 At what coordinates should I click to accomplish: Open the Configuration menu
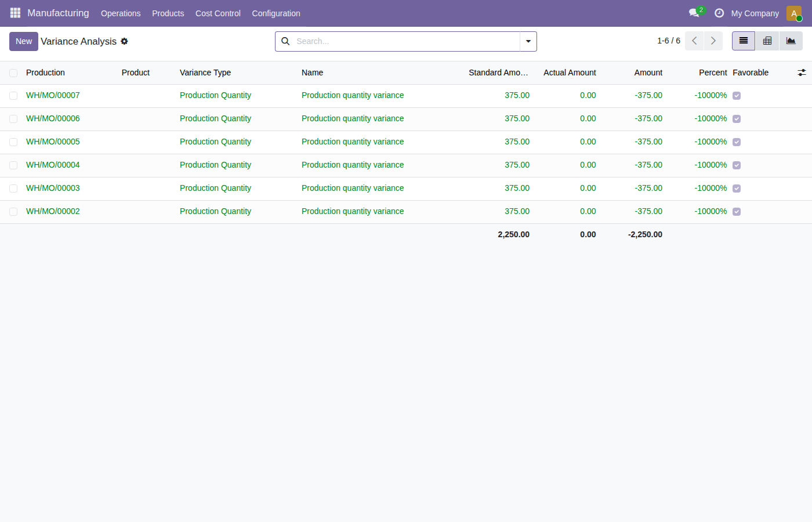click(x=276, y=13)
